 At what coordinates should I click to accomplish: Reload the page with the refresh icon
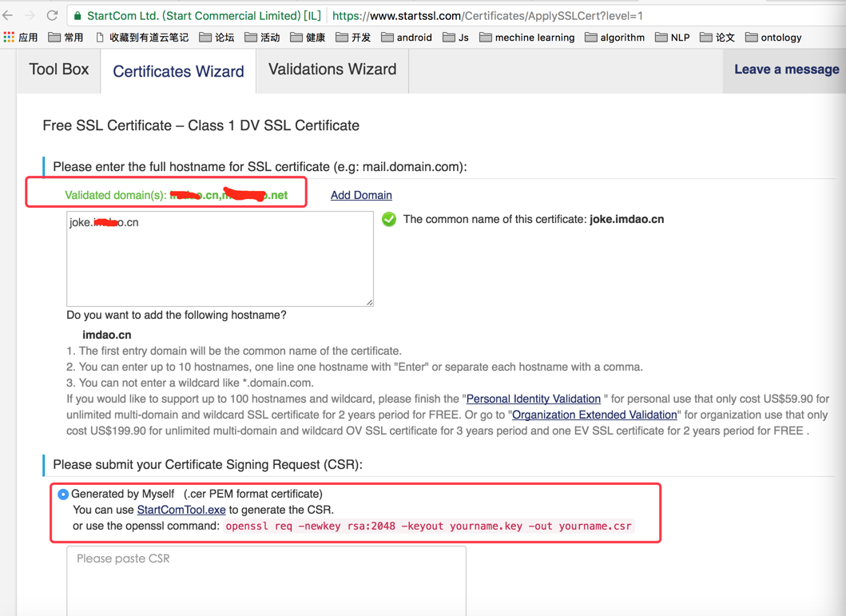[x=53, y=16]
